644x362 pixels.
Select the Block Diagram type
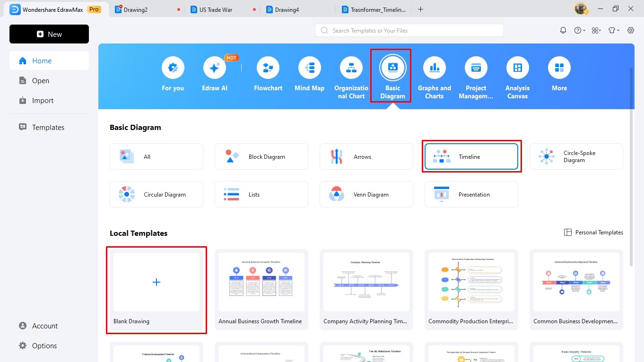pyautogui.click(x=261, y=156)
